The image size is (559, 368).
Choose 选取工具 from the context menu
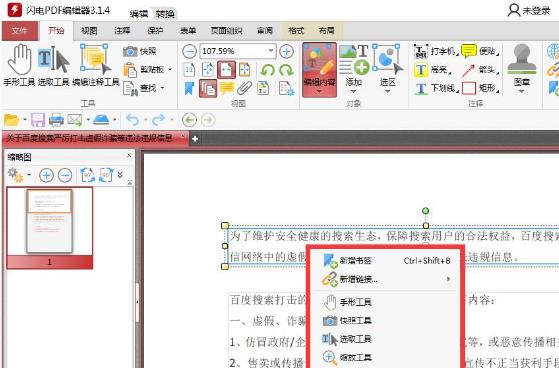tap(386, 339)
